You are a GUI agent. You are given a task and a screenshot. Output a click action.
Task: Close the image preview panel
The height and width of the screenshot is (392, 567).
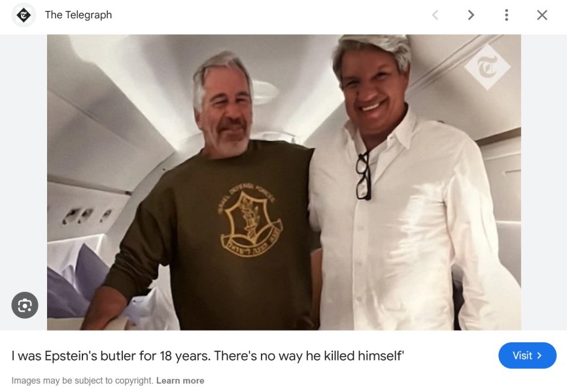click(541, 15)
